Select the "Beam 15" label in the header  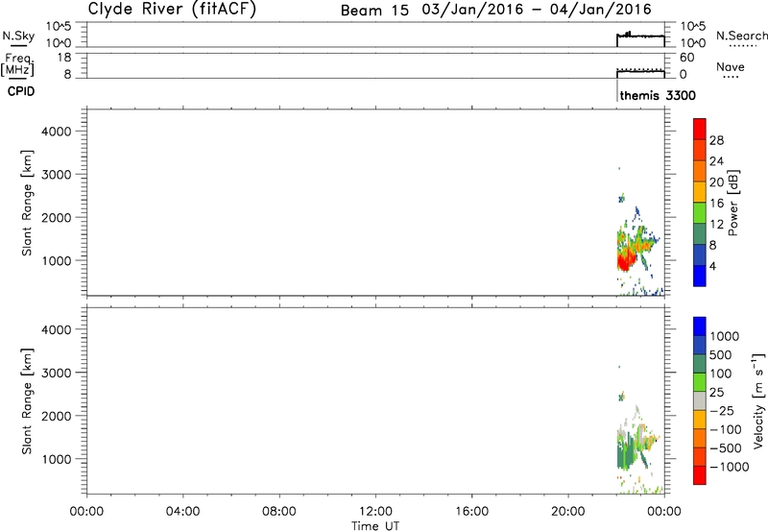(374, 11)
